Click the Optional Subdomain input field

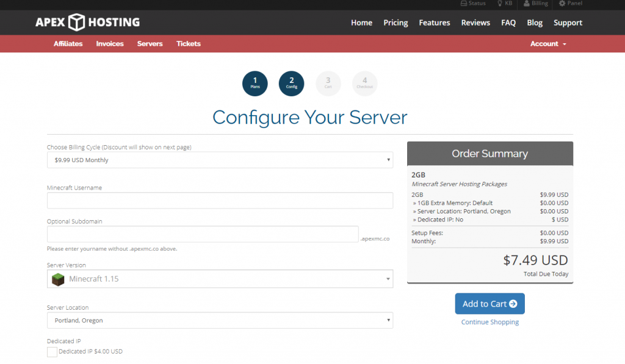pyautogui.click(x=203, y=234)
